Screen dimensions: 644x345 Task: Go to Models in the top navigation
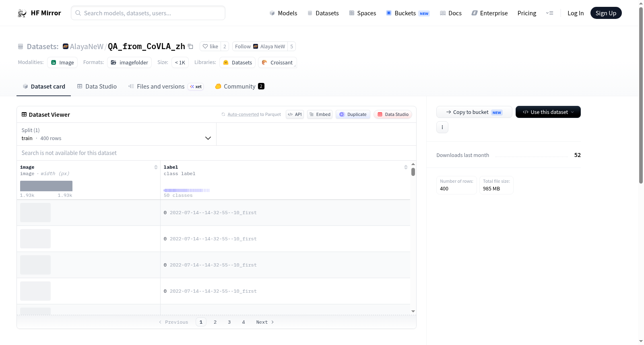coord(283,13)
